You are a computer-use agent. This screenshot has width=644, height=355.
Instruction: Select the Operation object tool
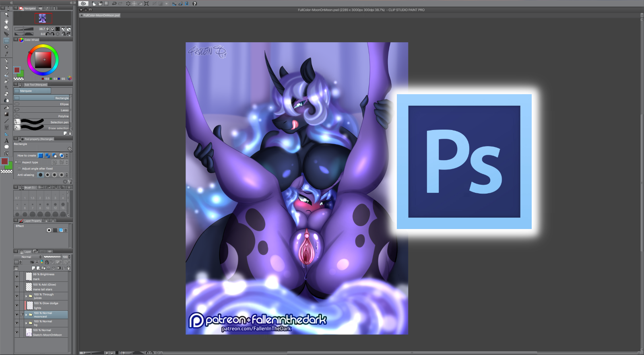coord(6,27)
